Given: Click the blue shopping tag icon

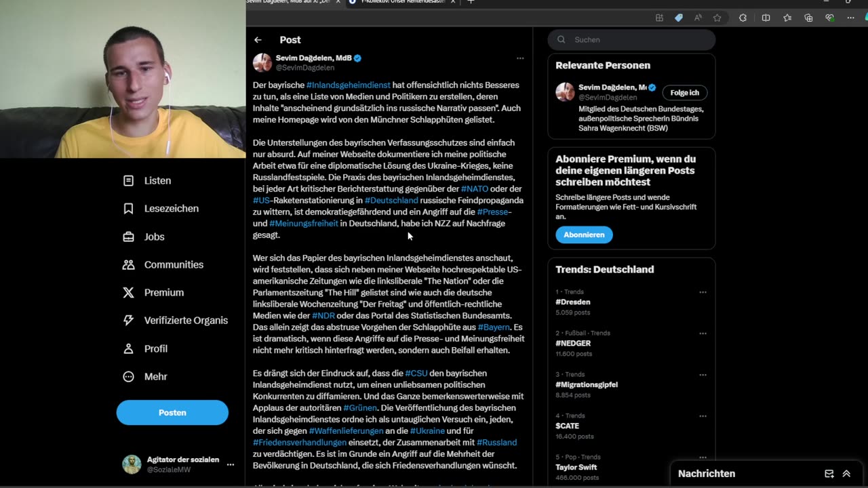Looking at the screenshot, I should 679,18.
